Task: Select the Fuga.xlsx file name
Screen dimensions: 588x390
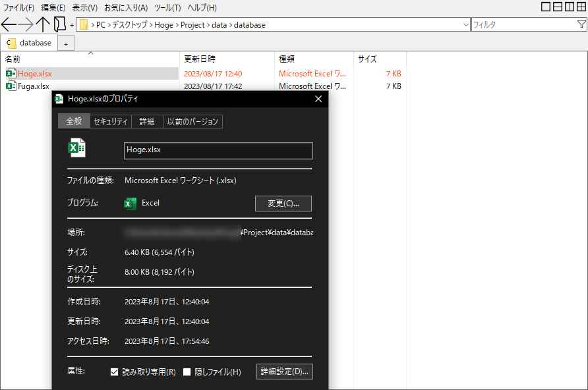Action: coord(34,86)
